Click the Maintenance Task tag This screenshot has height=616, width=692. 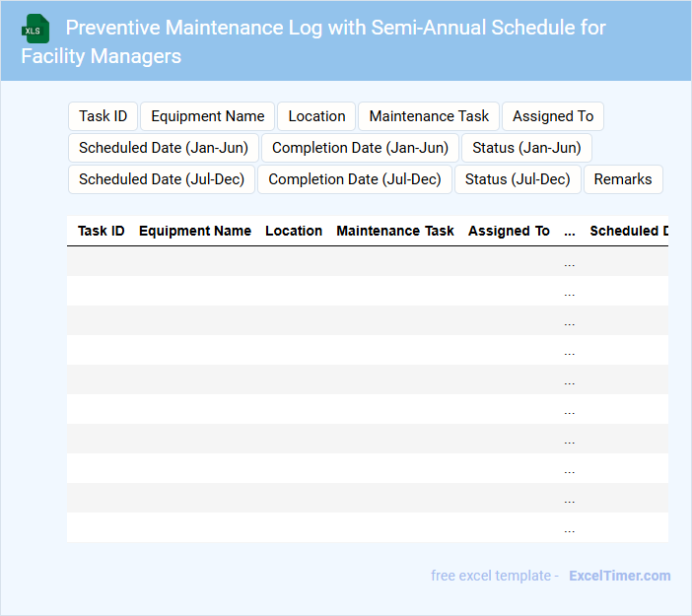(429, 116)
